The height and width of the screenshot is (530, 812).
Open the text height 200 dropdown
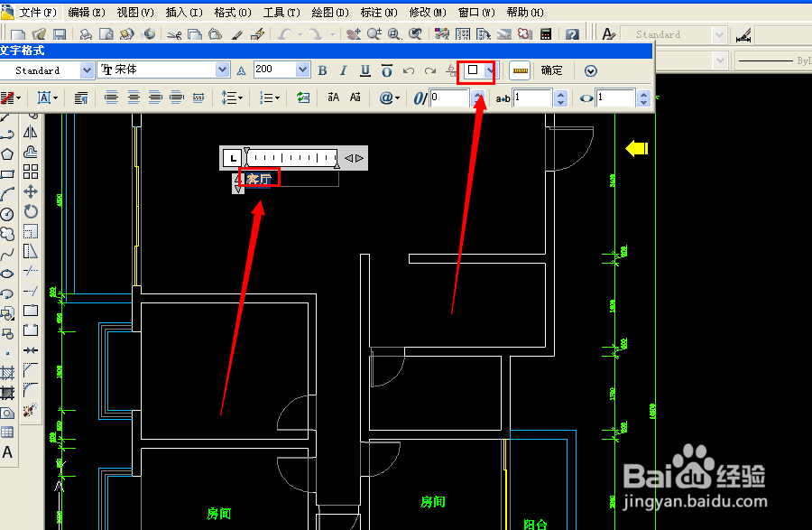(x=302, y=70)
